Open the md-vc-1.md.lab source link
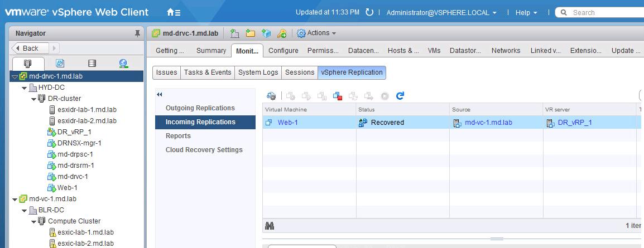This screenshot has height=248, width=644. 488,122
